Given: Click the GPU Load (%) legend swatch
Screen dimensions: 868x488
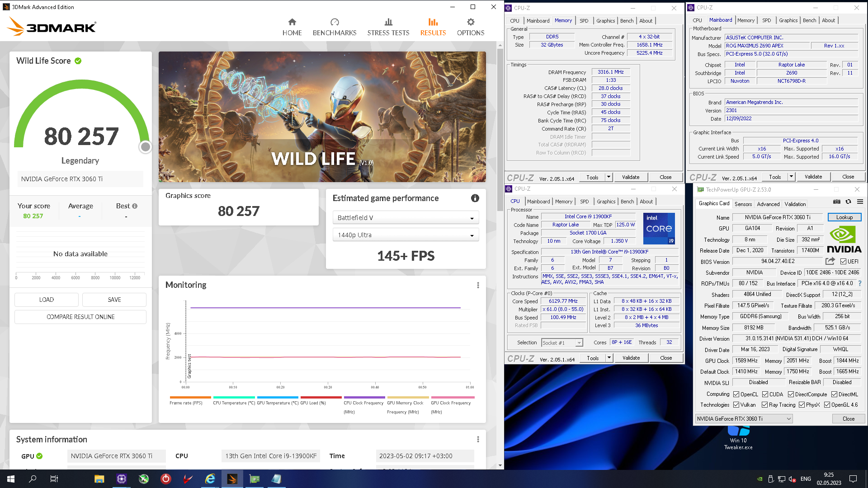Looking at the screenshot, I should [x=321, y=398].
